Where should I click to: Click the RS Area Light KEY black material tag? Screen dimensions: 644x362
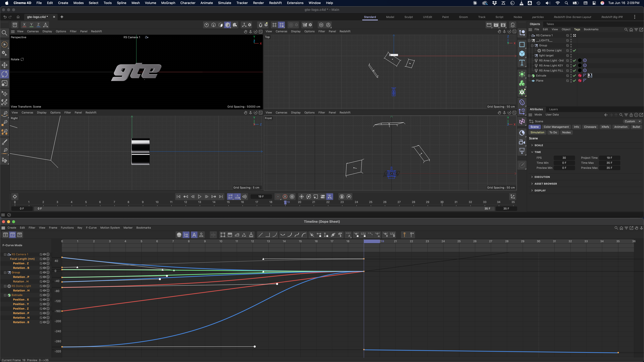click(x=580, y=65)
